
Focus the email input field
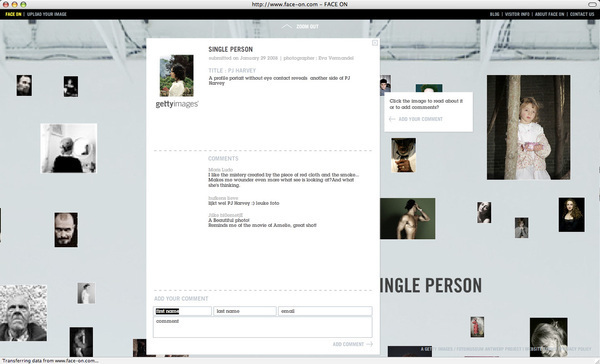pyautogui.click(x=325, y=311)
